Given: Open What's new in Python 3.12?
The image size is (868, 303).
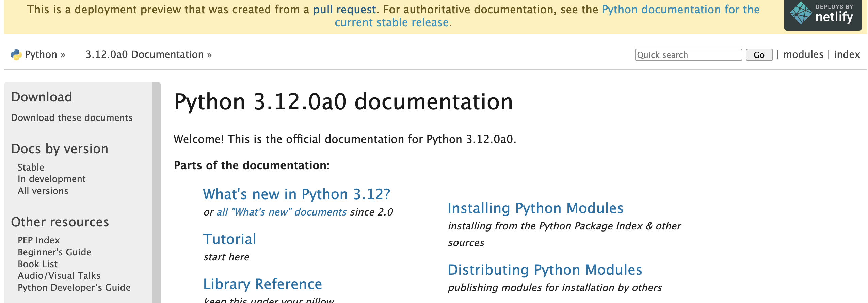Looking at the screenshot, I should coord(296,194).
